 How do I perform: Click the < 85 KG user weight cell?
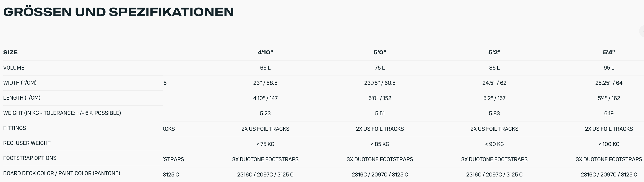click(380, 144)
